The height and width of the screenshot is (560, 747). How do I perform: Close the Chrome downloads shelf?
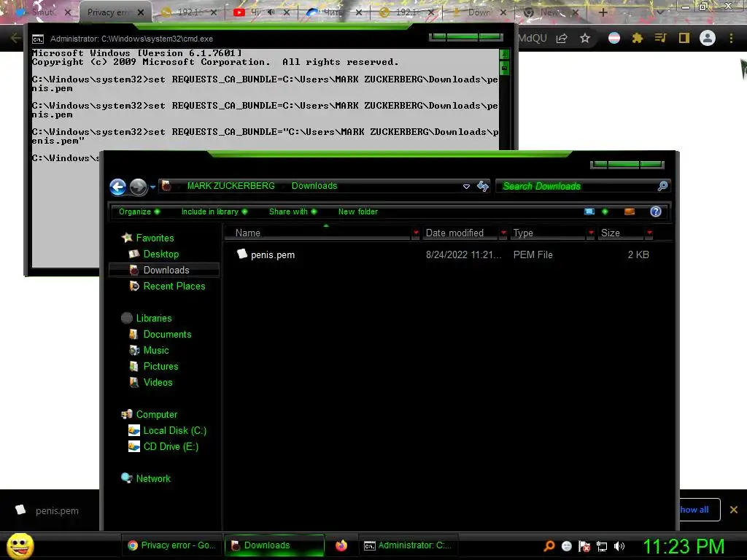(734, 510)
